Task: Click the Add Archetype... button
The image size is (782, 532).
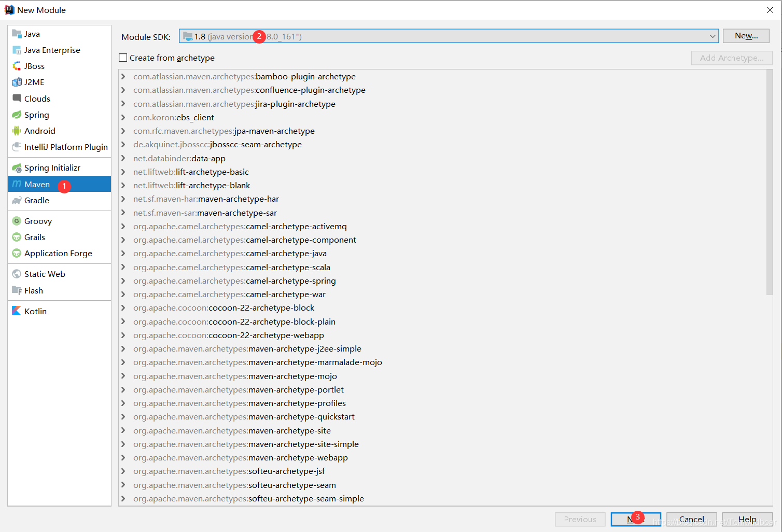Action: (732, 58)
